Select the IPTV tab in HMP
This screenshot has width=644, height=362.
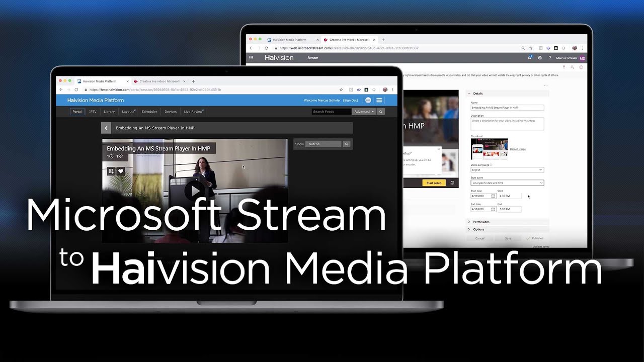pyautogui.click(x=93, y=112)
